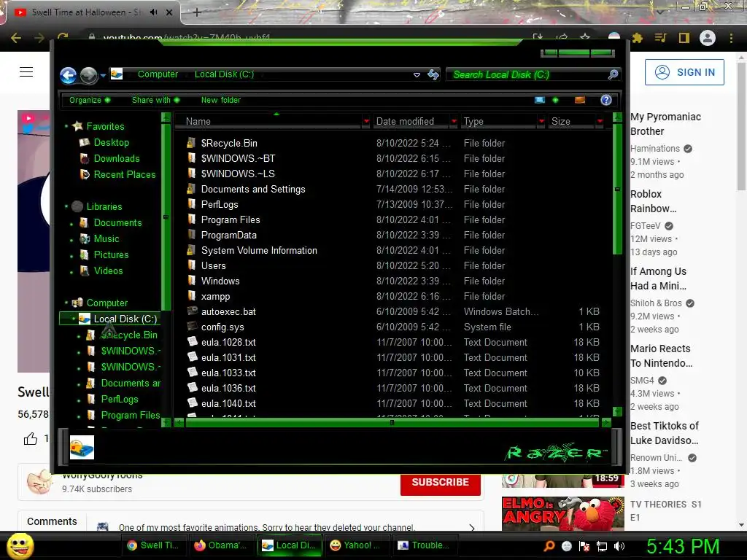This screenshot has width=747, height=560.
Task: Select the Windows folder row
Action: pyautogui.click(x=393, y=281)
